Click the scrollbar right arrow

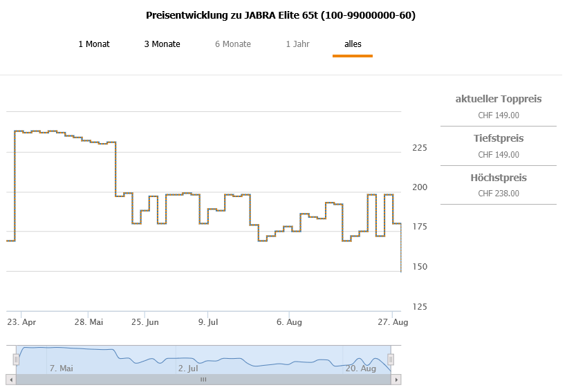(x=397, y=380)
